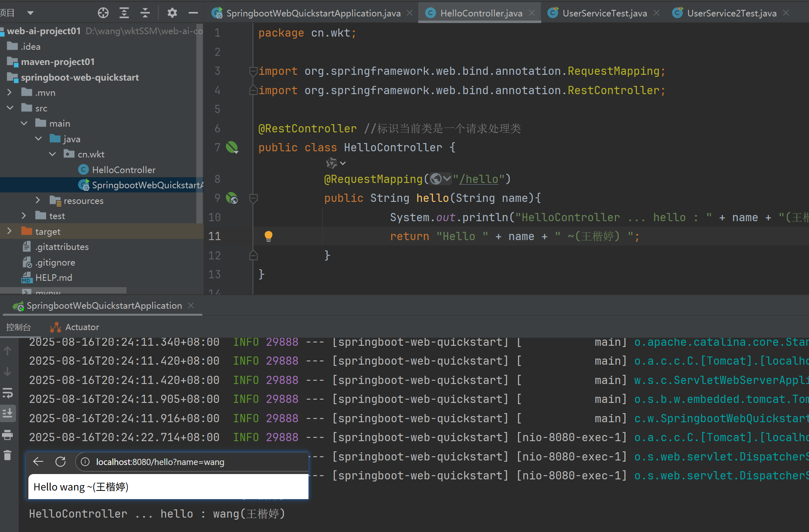The width and height of the screenshot is (809, 532).
Task: Click the expand all icon in project panel
Action: (x=124, y=13)
